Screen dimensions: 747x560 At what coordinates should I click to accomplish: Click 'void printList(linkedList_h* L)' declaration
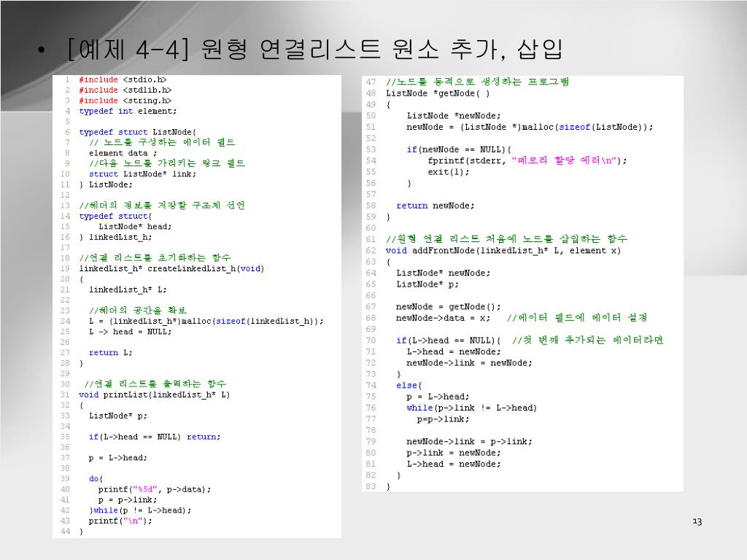tap(155, 394)
